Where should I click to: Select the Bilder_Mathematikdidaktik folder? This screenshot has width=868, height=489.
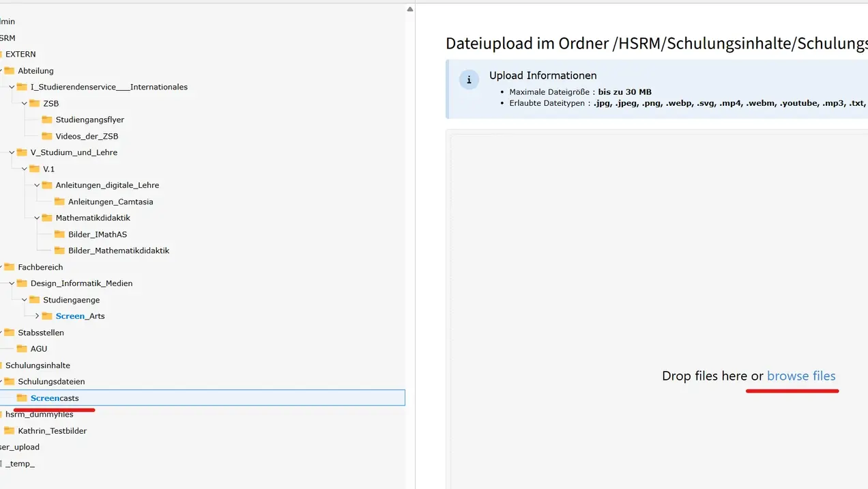pyautogui.click(x=118, y=251)
